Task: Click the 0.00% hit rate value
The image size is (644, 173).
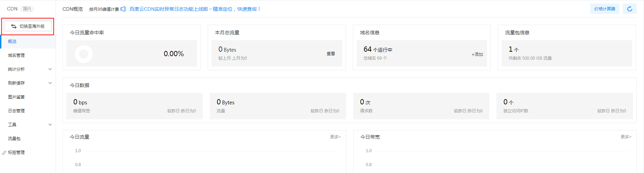Action: point(174,54)
